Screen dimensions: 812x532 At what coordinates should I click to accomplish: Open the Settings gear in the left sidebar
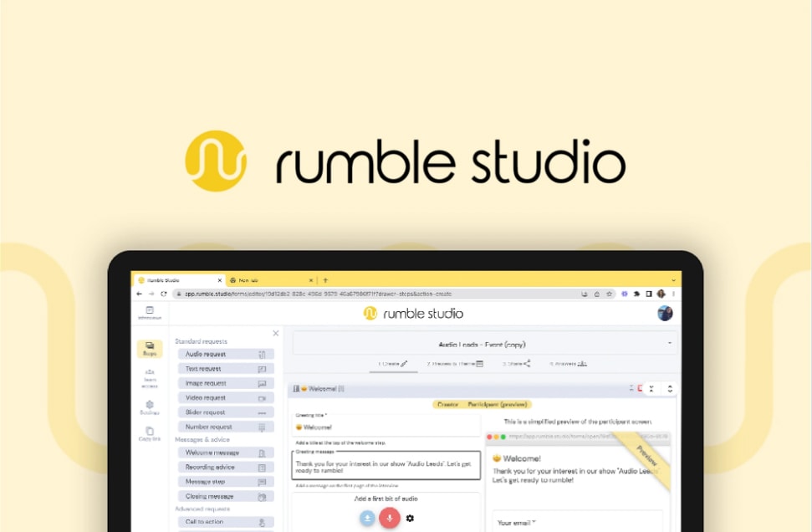pos(150,407)
